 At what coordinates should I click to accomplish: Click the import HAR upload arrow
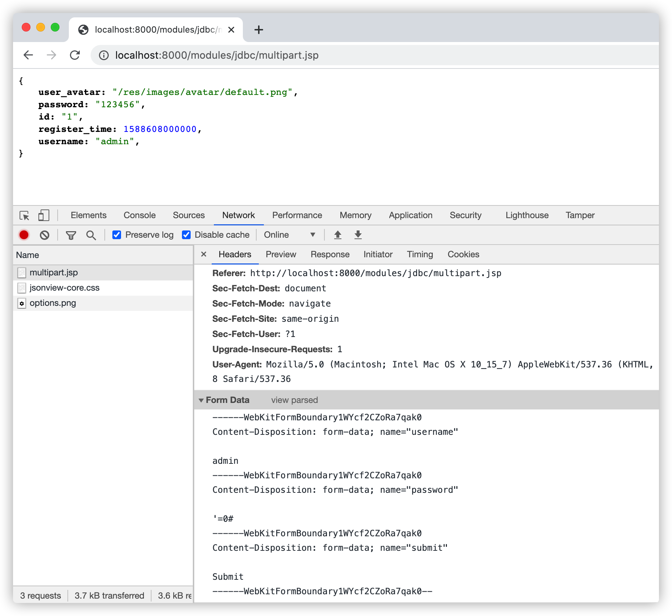[x=337, y=235]
